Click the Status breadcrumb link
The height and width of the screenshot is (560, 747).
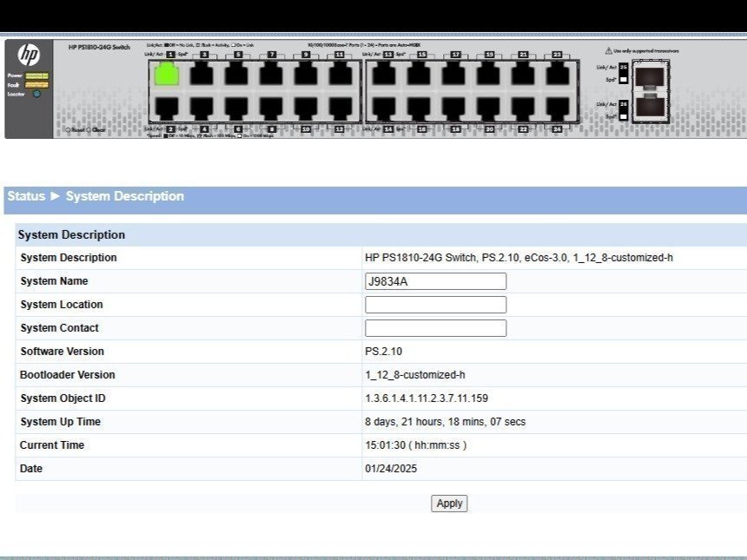tap(26, 196)
